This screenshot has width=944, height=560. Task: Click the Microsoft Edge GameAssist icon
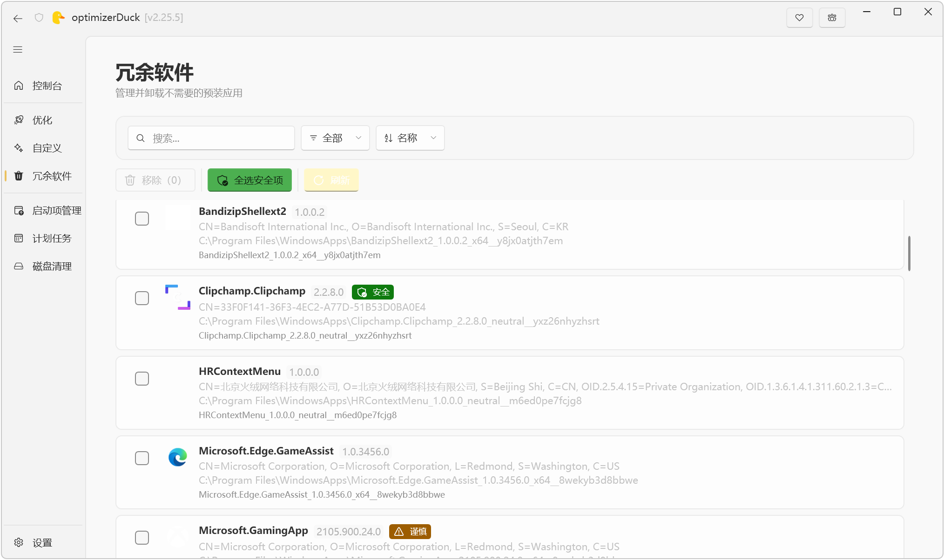pos(178,457)
